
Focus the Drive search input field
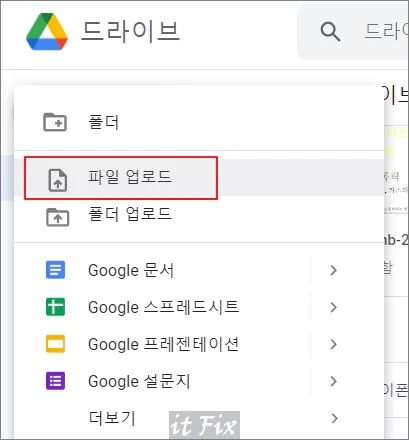tap(354, 32)
